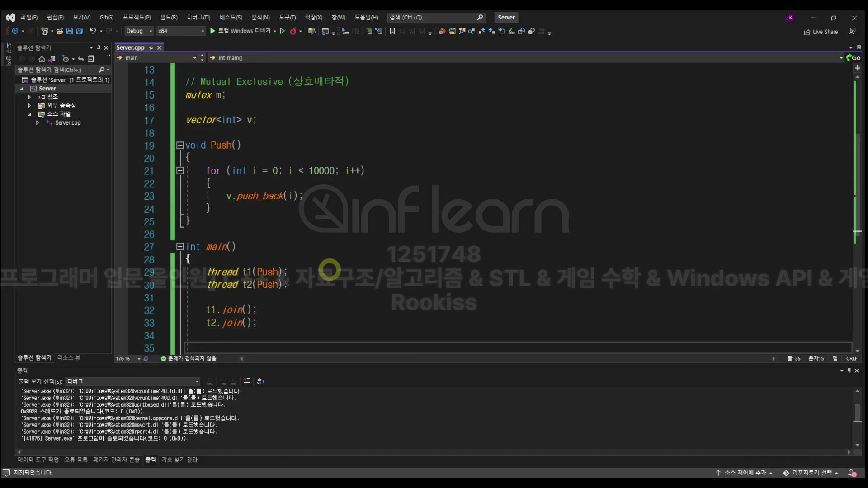Click Switch Views icon in Solution Explorer

[x=52, y=59]
